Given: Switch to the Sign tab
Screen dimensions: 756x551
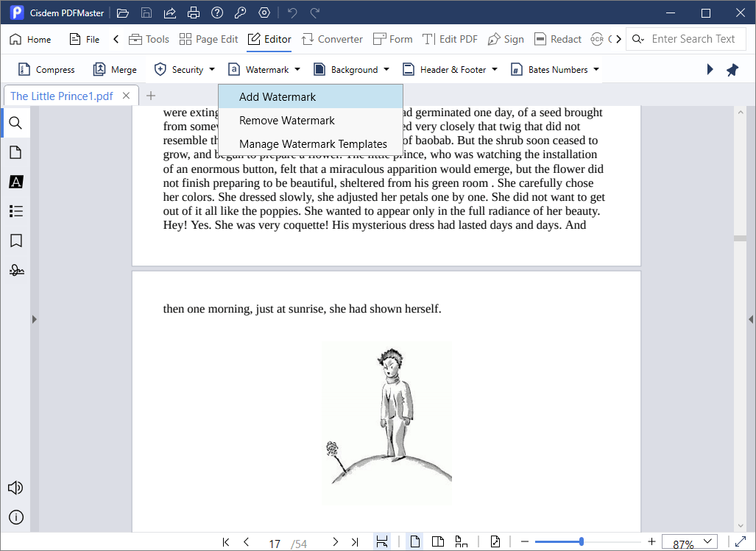Looking at the screenshot, I should [x=506, y=40].
